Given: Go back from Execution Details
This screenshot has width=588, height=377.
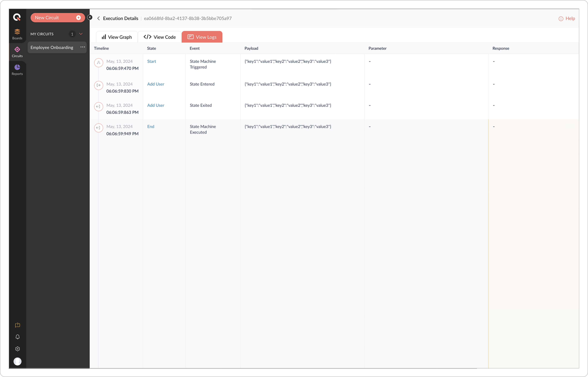Looking at the screenshot, I should click(98, 18).
